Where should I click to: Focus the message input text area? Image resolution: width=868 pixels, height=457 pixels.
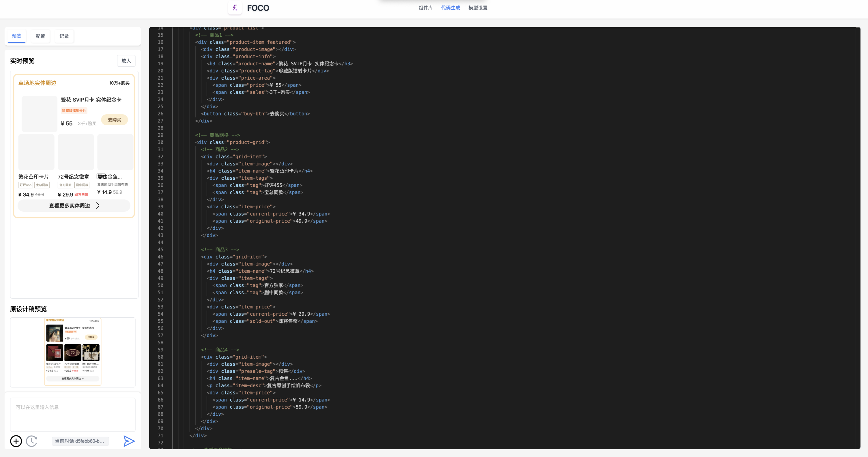[73, 414]
